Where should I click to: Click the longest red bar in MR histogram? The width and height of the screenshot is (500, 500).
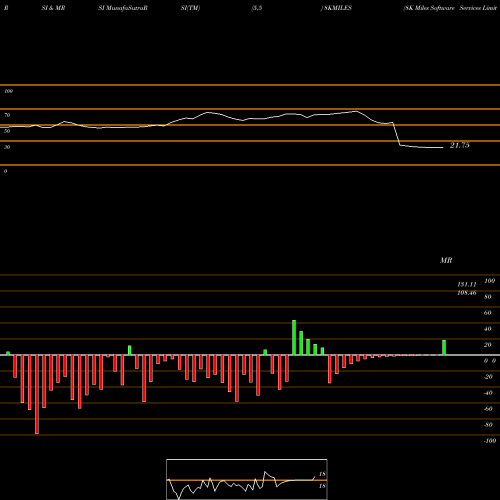pyautogui.click(x=37, y=394)
